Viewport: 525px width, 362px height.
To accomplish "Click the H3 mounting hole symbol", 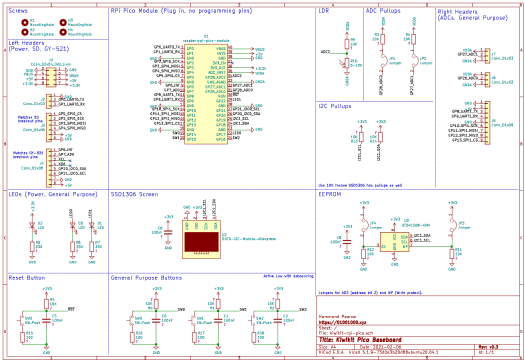I will pos(63,22).
